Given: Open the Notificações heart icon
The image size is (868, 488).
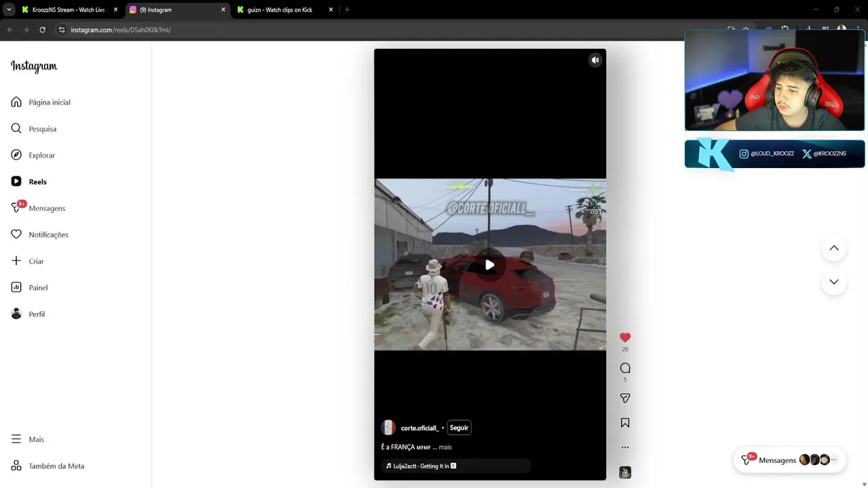Looking at the screenshot, I should pos(16,235).
